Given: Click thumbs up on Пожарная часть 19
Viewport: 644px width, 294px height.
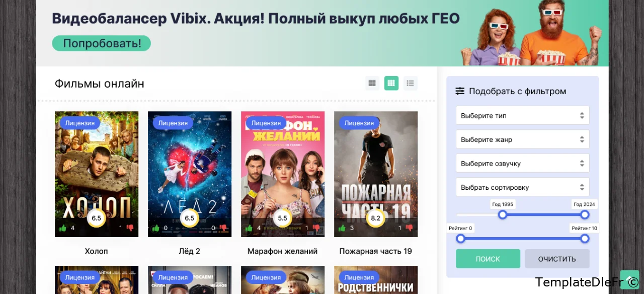Looking at the screenshot, I should pyautogui.click(x=342, y=228).
